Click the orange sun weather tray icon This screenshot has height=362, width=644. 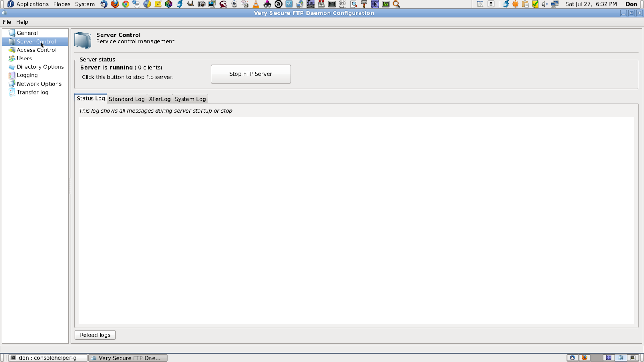(x=516, y=4)
